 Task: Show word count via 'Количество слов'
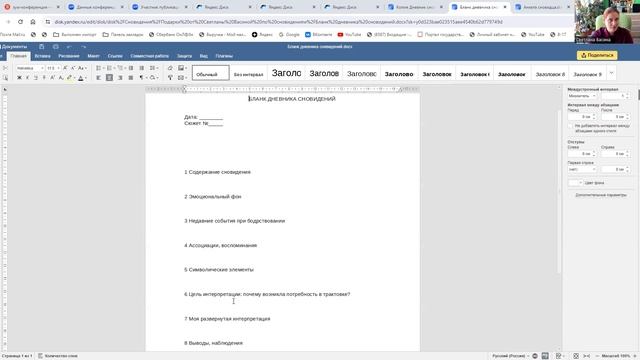point(57,356)
